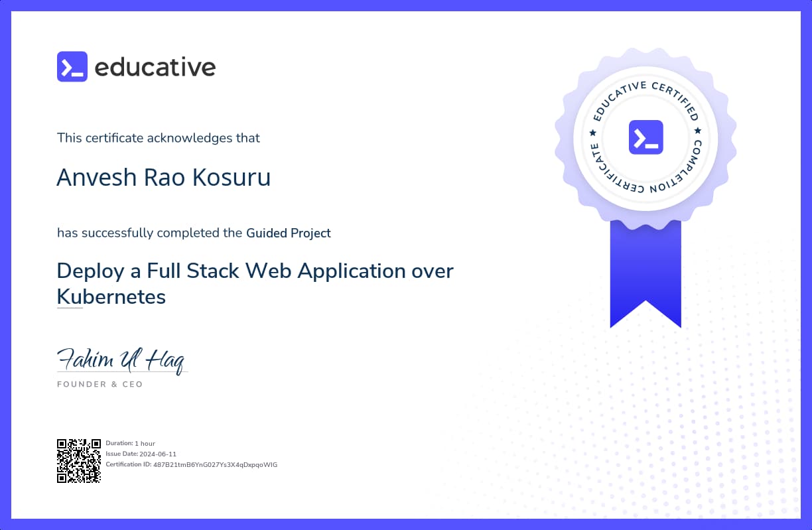Click the terminal icon inside the badge

645,137
